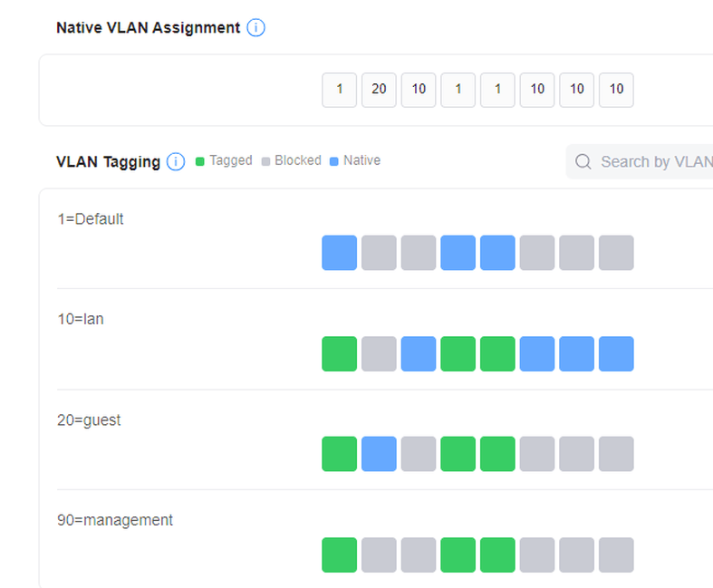Toggle management VLAN on port 1

pos(340,554)
